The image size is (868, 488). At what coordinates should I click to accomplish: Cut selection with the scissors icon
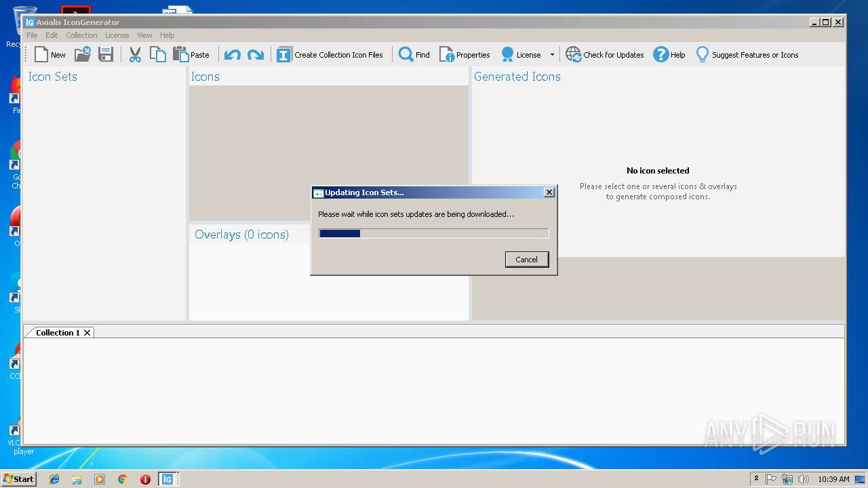[135, 55]
